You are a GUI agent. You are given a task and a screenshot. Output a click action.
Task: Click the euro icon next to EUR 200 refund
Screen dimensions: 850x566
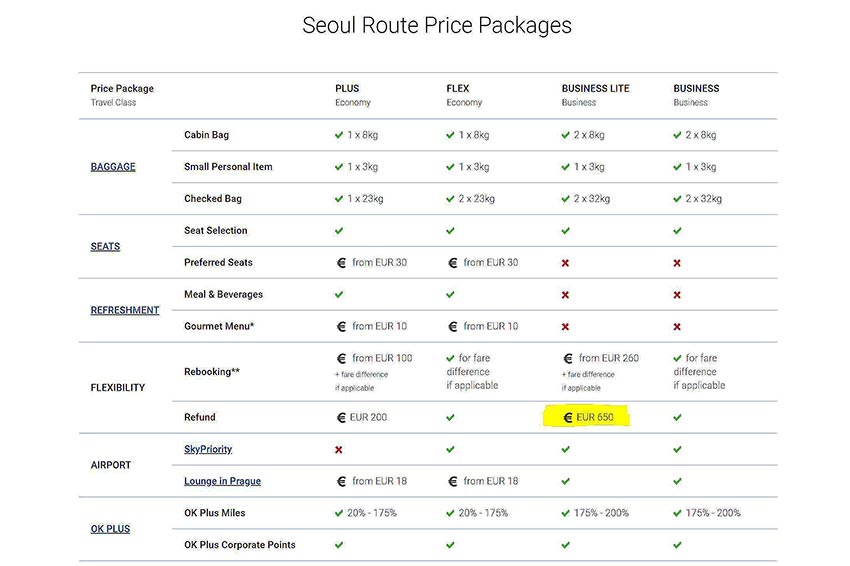[x=340, y=418]
